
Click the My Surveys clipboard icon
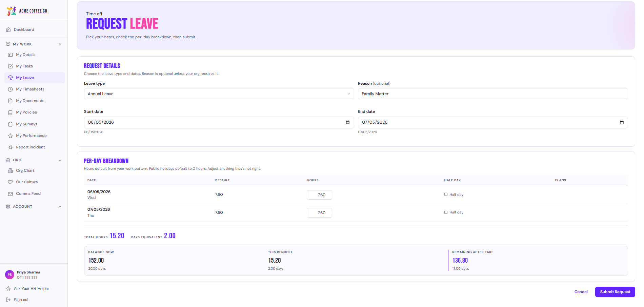[11, 124]
